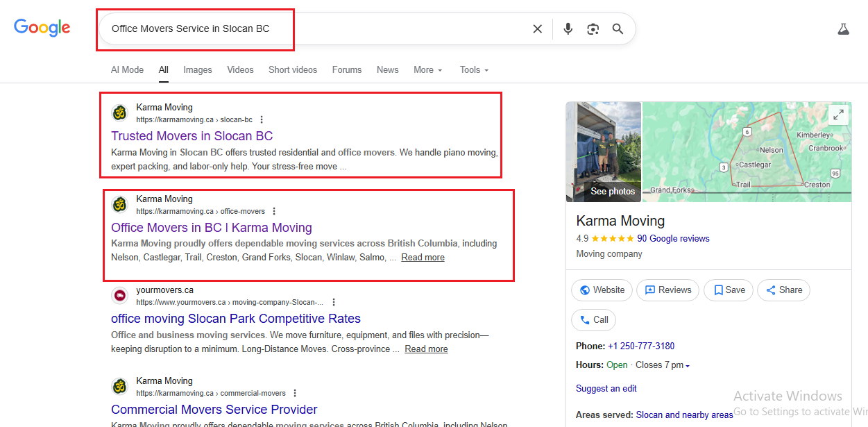Viewport: 868px width, 427px height.
Task: Open three-dot menu beside yourmovers.ca result
Action: coord(334,302)
